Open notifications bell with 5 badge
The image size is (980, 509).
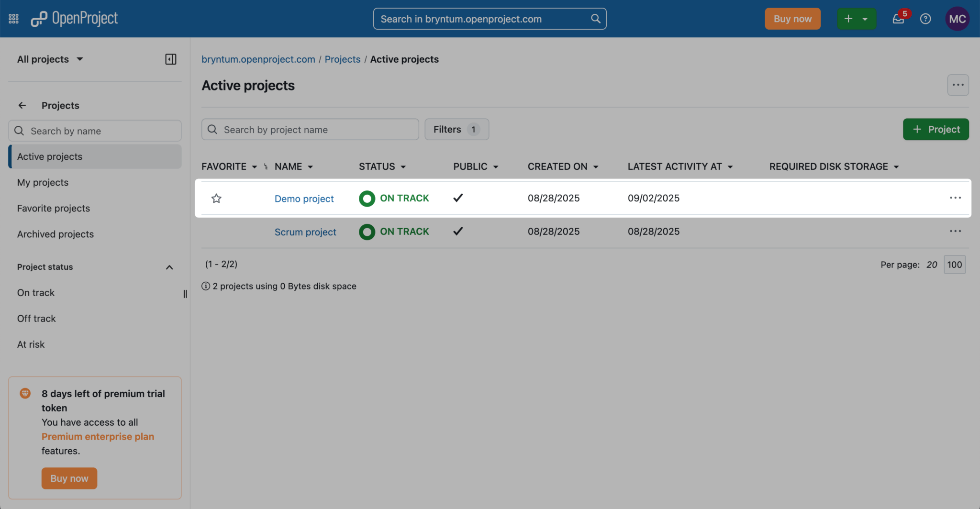(x=898, y=19)
